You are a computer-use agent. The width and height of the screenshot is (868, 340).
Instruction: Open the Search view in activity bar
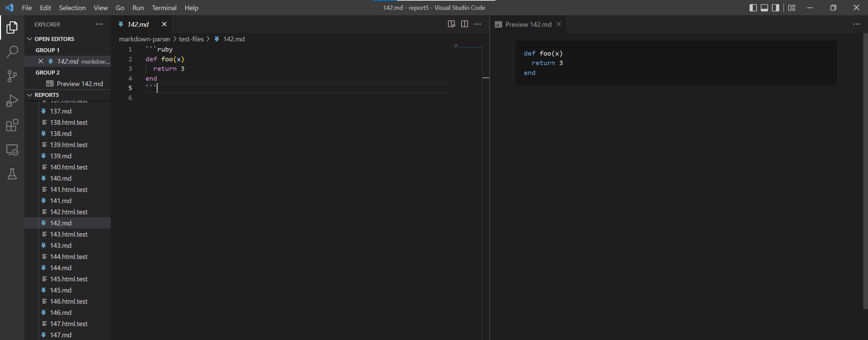point(12,52)
